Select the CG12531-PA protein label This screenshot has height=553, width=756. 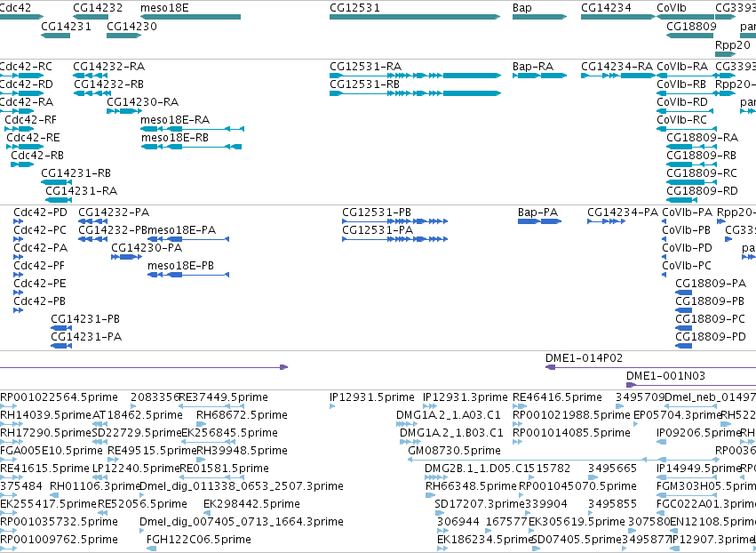[378, 230]
